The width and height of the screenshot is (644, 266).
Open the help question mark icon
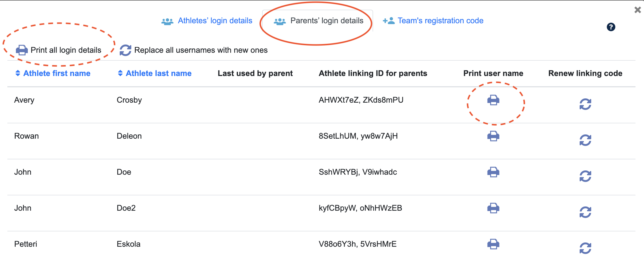pyautogui.click(x=611, y=27)
